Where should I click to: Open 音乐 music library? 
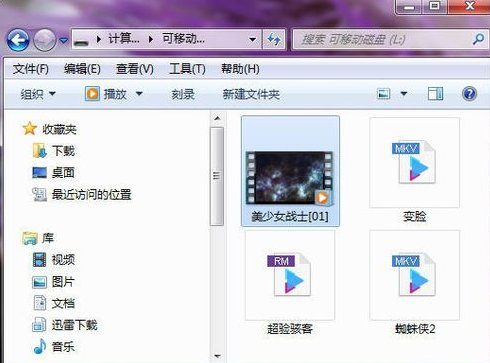(x=53, y=347)
